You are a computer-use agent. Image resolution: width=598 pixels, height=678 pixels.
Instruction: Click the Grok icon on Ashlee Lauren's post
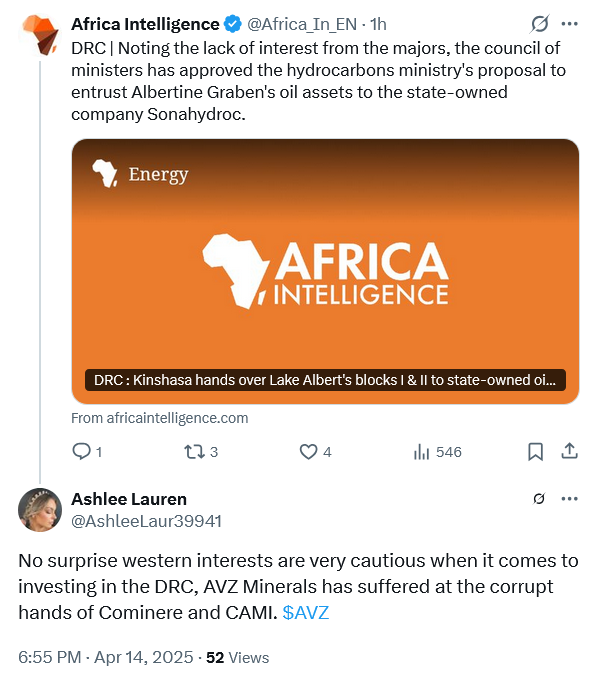point(539,499)
